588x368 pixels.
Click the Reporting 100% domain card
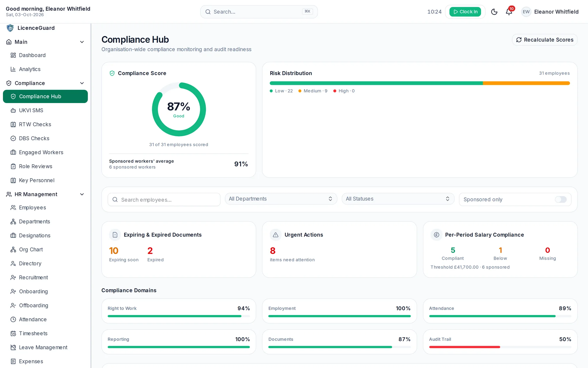[x=179, y=342]
